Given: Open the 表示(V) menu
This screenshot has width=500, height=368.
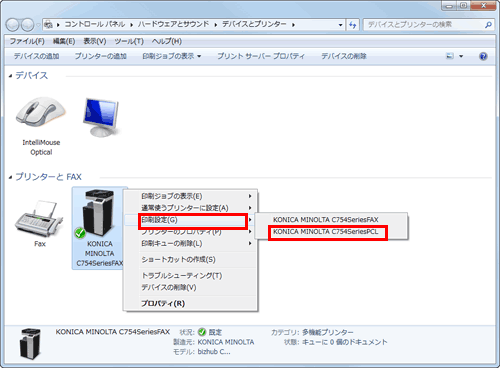Looking at the screenshot, I should point(95,41).
